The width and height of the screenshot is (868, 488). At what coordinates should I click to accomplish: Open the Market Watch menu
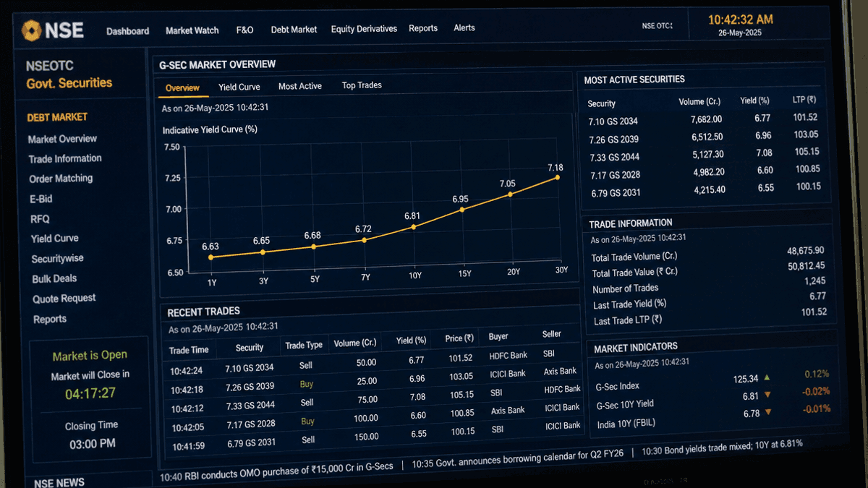pos(192,30)
